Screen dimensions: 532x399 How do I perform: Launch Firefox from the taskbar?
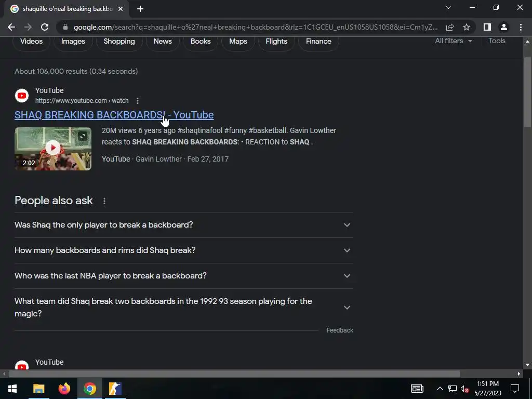click(x=64, y=389)
